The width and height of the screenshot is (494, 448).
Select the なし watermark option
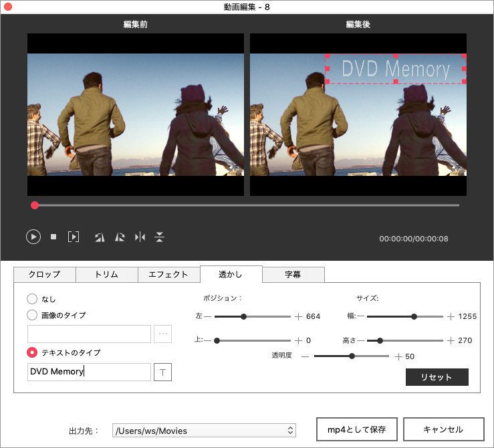(32, 299)
